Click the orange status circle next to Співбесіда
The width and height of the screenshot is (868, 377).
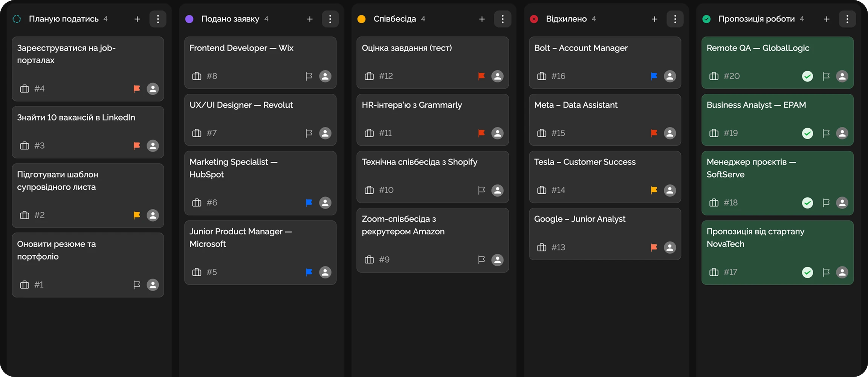(x=362, y=19)
